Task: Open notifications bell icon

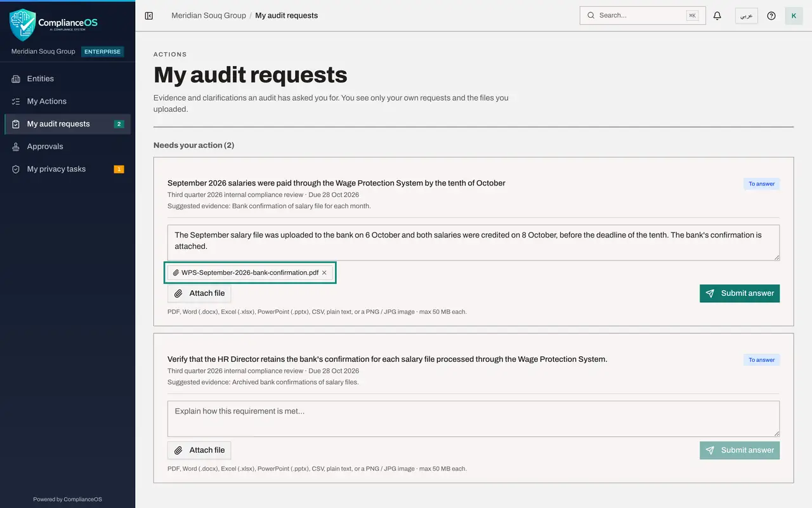Action: pos(717,16)
